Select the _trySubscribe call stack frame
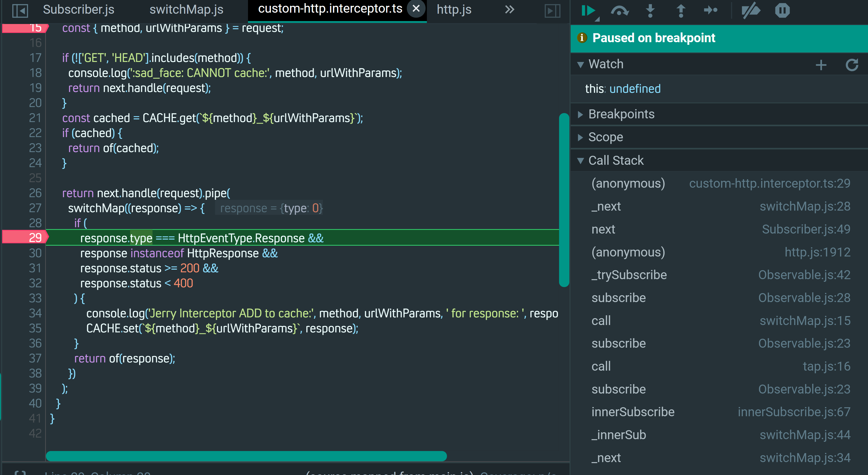868x475 pixels. click(x=629, y=275)
